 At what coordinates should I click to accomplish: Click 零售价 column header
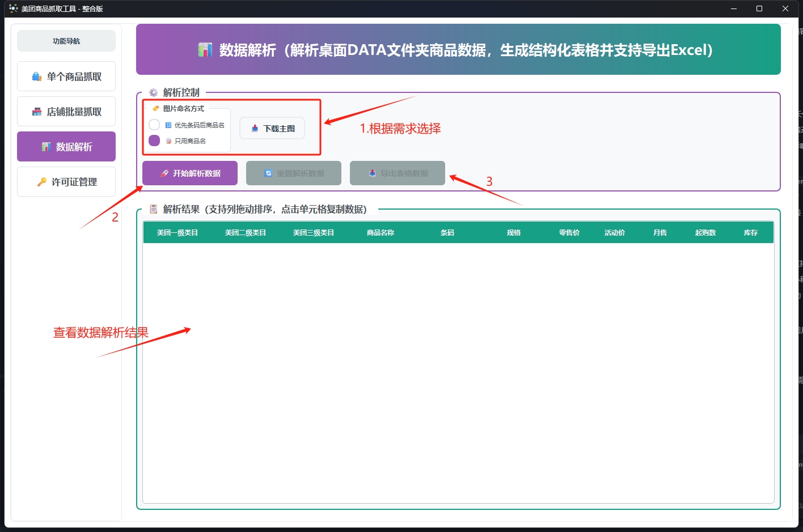click(x=569, y=233)
